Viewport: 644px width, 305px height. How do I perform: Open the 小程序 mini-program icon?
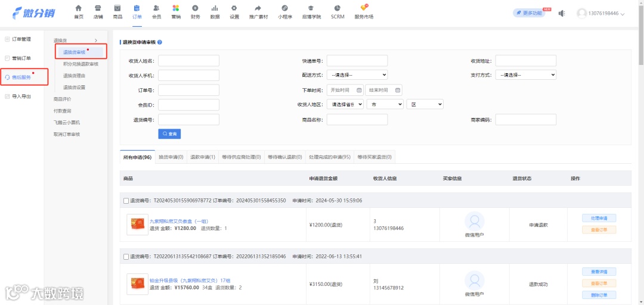(284, 8)
